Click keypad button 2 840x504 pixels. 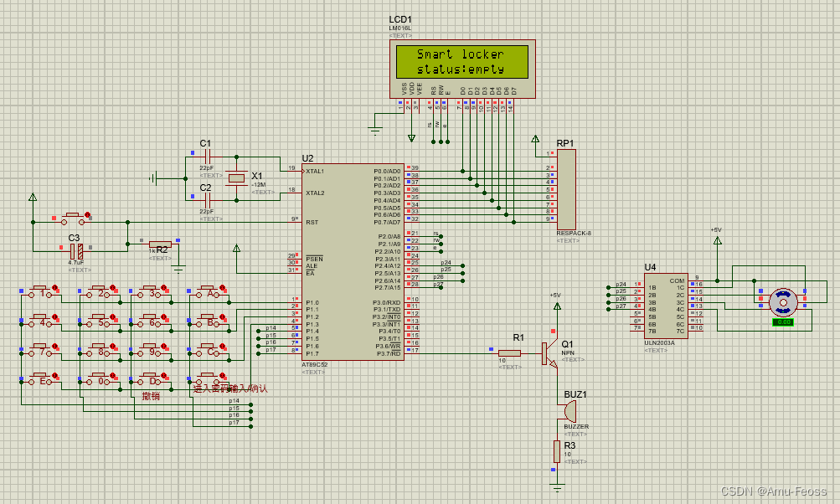pyautogui.click(x=100, y=292)
